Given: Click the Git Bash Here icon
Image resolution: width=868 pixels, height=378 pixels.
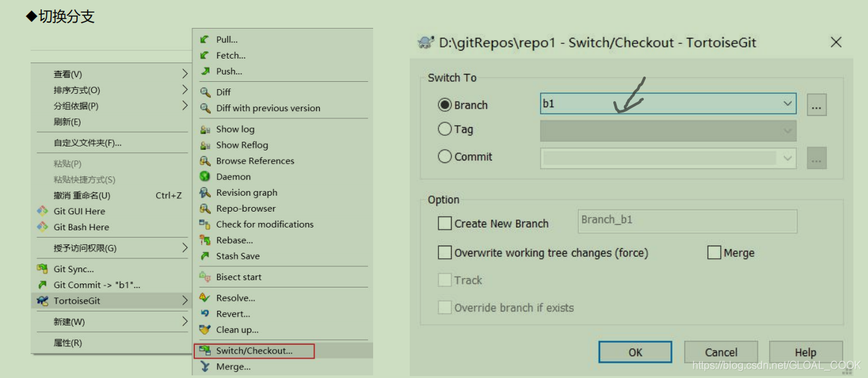Looking at the screenshot, I should (x=43, y=227).
